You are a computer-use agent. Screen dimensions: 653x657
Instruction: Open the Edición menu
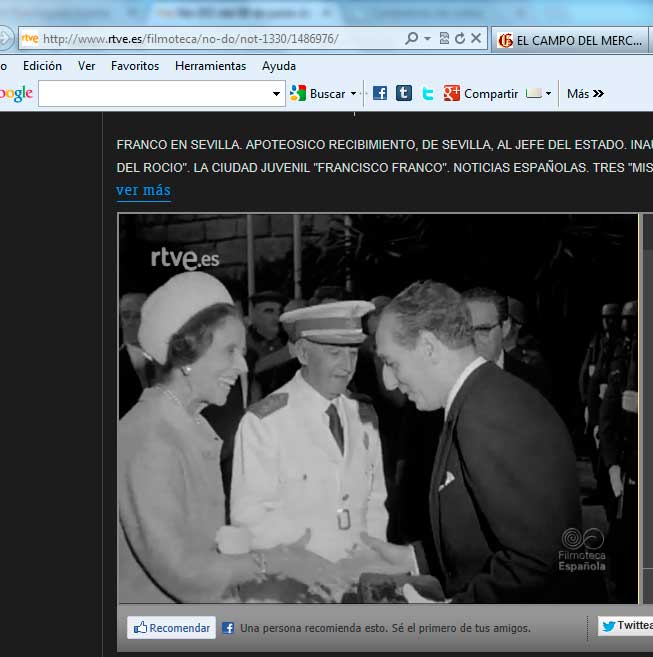[x=42, y=66]
